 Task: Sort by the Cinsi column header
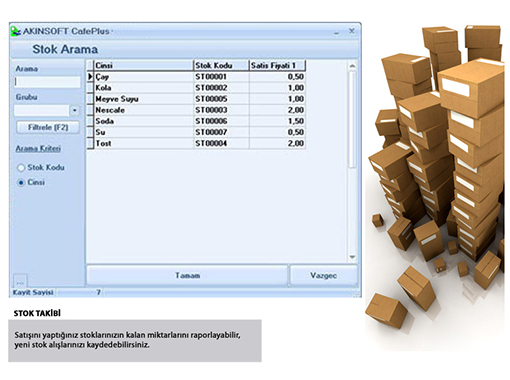click(x=144, y=65)
